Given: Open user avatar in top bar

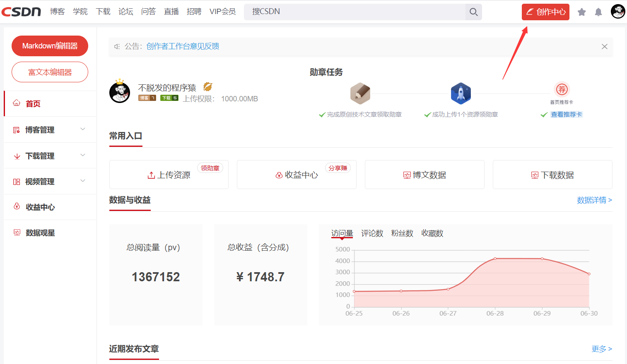Looking at the screenshot, I should (x=618, y=12).
